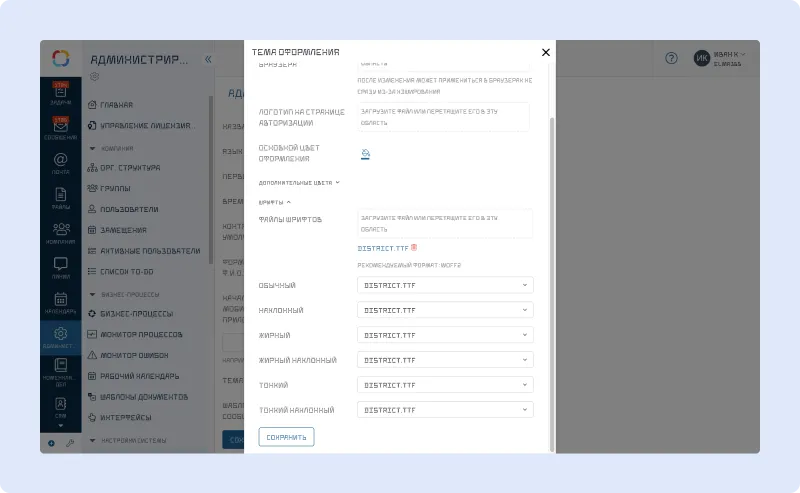Open Почта mail icon in sidebar
Viewport: 800px width, 493px height.
(x=61, y=163)
